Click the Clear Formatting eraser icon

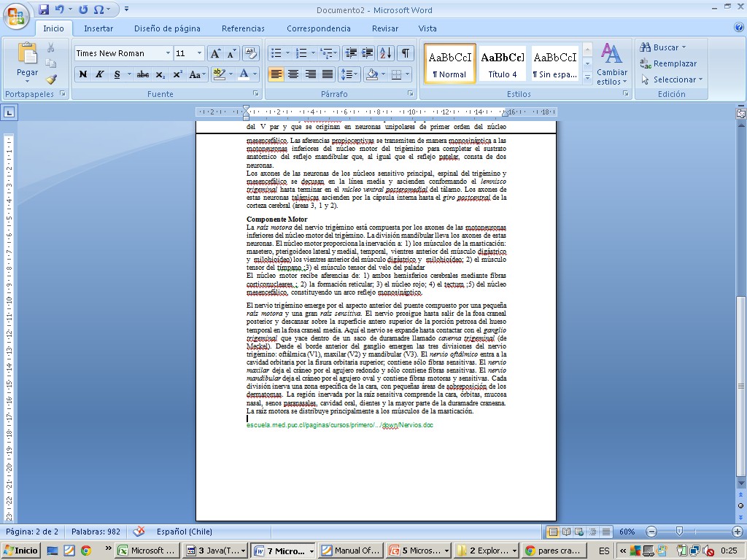251,53
